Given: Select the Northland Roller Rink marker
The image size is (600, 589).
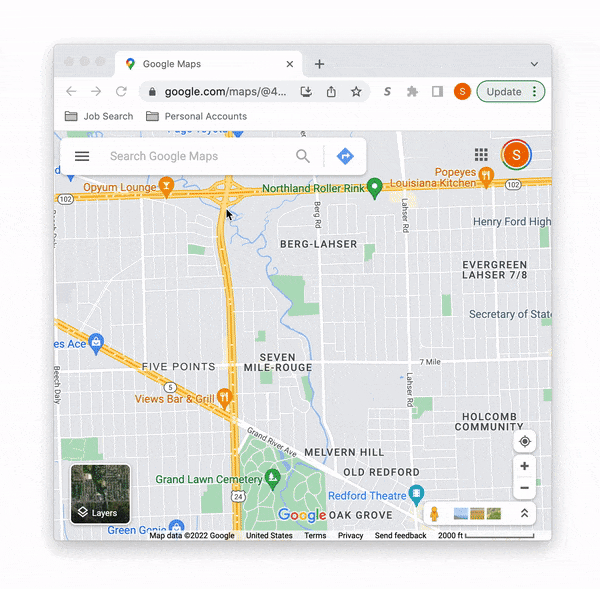Looking at the screenshot, I should [x=375, y=188].
